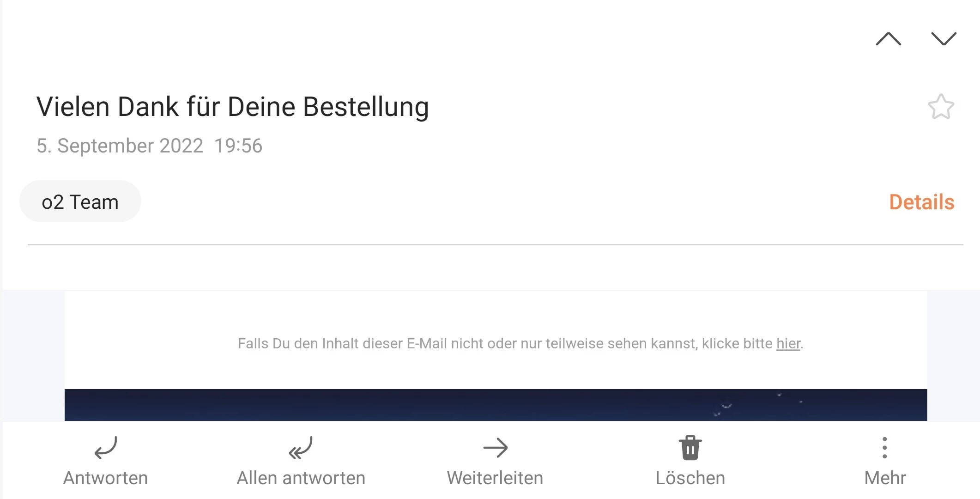Open the Mehr menu label
Screen dimensions: 980x499
coord(885,478)
